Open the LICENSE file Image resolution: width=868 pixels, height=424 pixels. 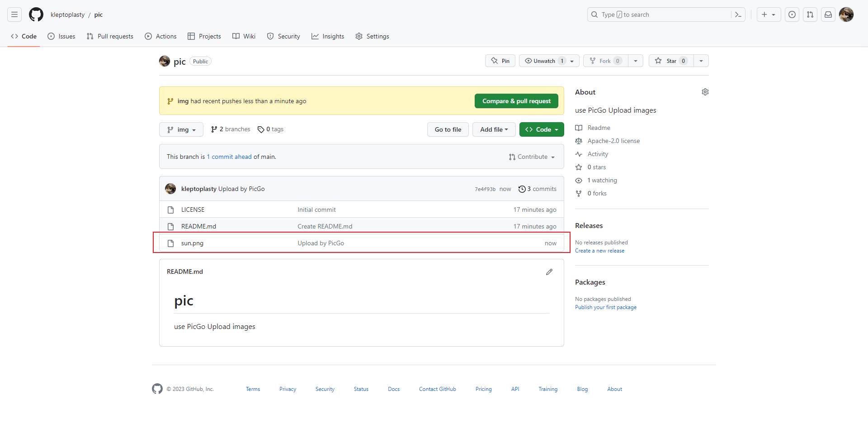pos(193,210)
